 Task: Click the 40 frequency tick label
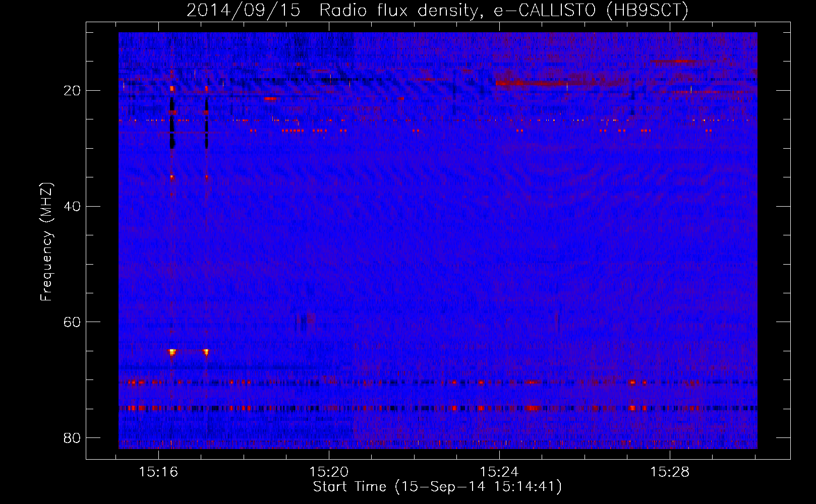(73, 206)
